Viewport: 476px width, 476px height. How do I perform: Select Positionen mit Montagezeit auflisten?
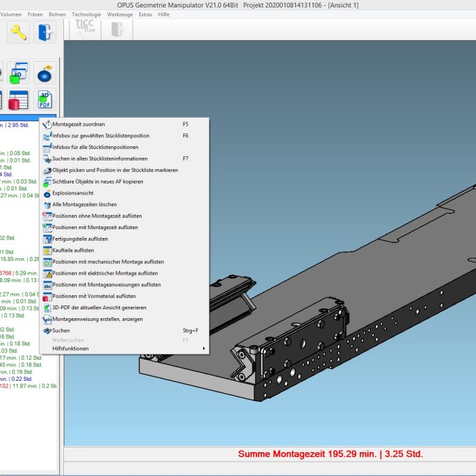pos(124,227)
